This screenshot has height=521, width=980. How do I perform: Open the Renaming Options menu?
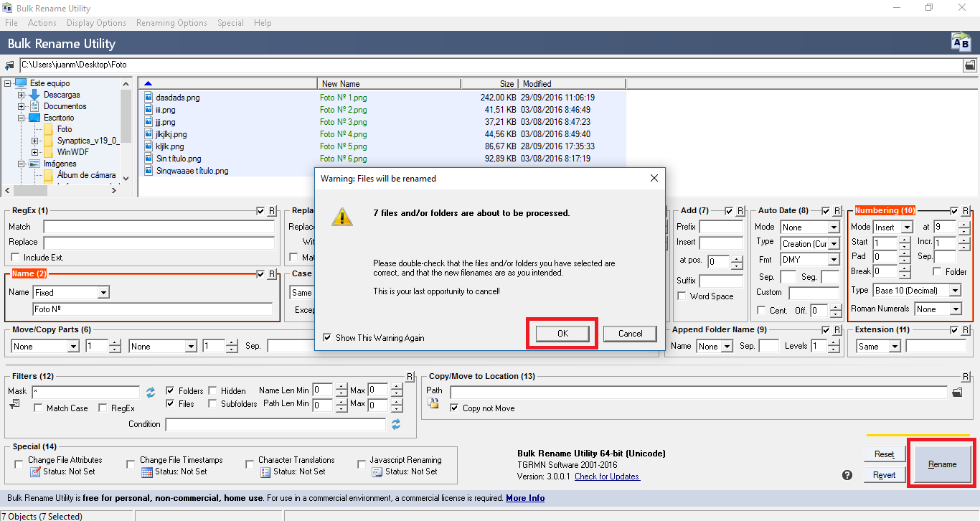coord(171,23)
